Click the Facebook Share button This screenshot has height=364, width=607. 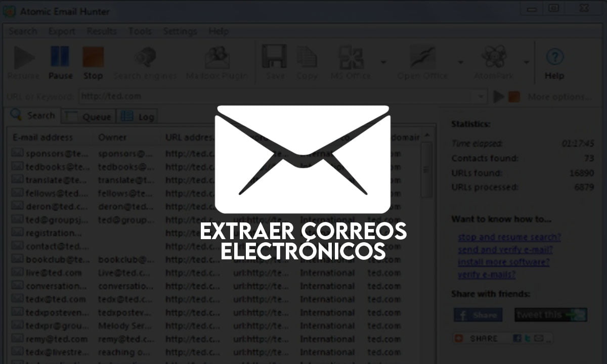pyautogui.click(x=478, y=315)
